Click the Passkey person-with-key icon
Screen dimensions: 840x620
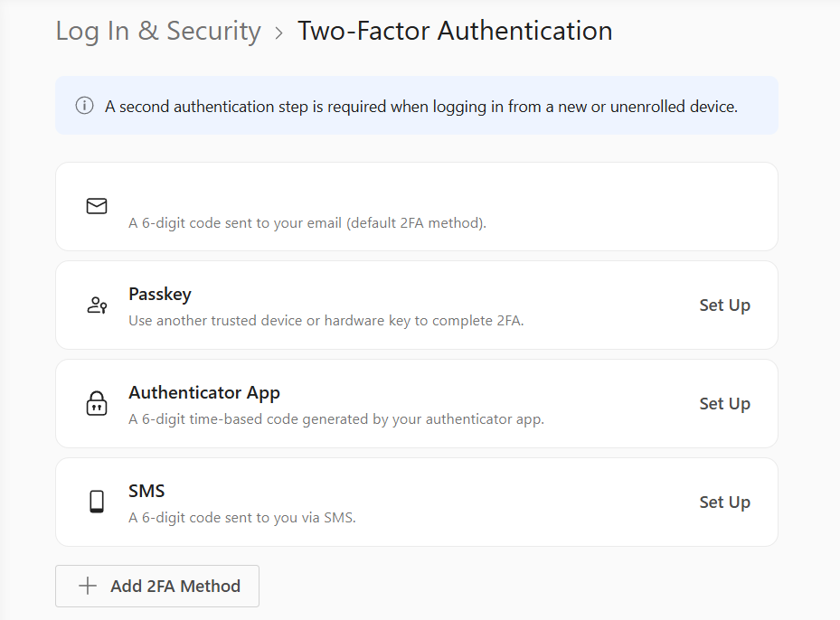coord(96,305)
